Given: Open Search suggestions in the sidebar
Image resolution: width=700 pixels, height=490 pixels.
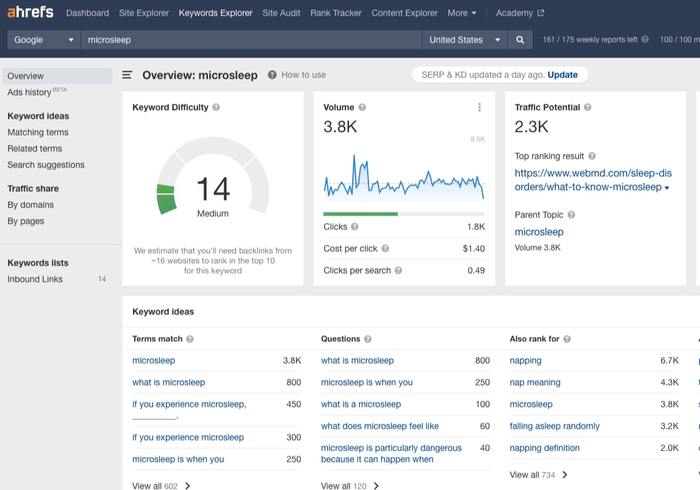Looking at the screenshot, I should tap(46, 165).
